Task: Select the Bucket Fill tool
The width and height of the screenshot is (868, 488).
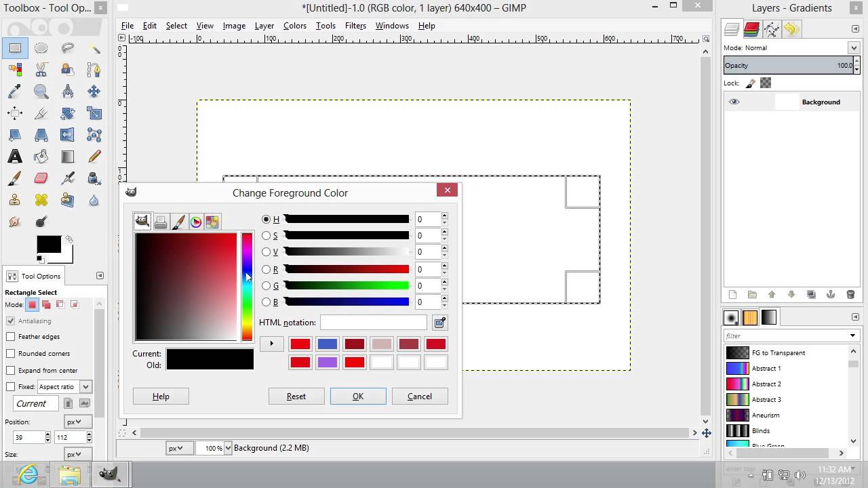Action: click(x=41, y=157)
